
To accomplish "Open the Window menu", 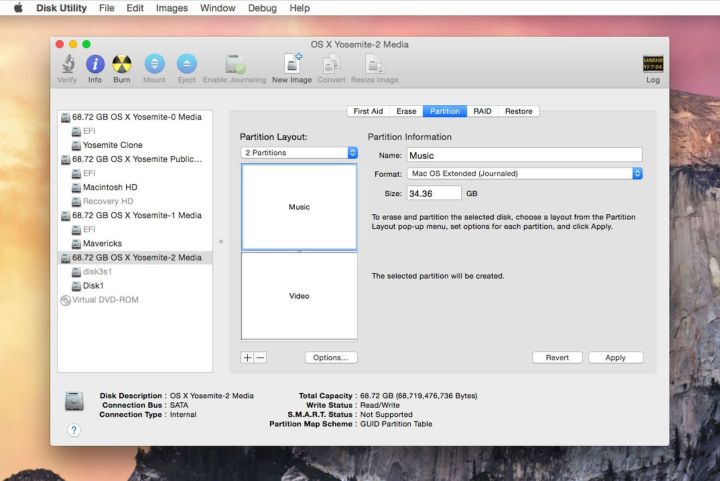I will coord(218,8).
